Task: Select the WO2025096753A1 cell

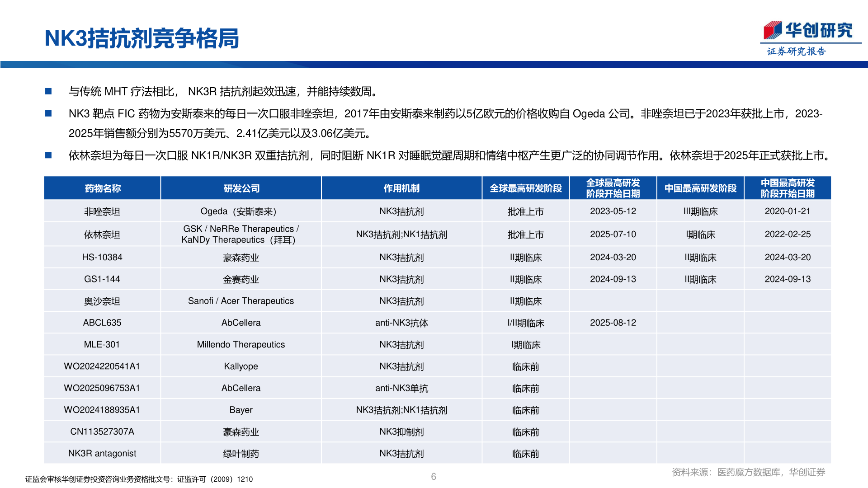Action: 102,388
